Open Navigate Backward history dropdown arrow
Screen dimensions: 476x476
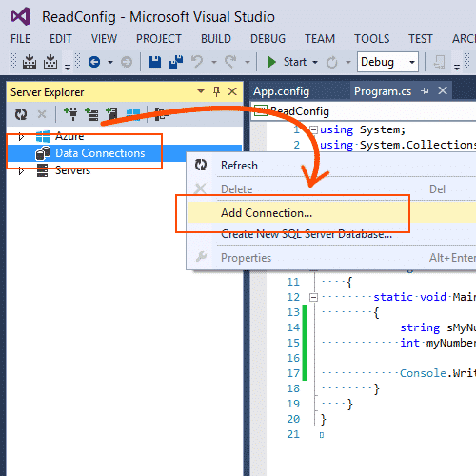pos(110,62)
